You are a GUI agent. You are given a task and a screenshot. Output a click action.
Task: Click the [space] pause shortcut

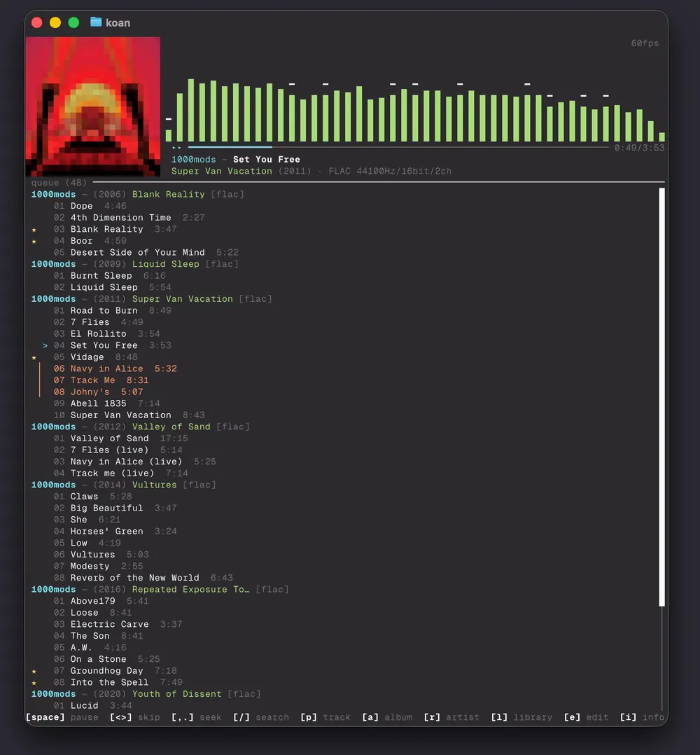pos(62,717)
